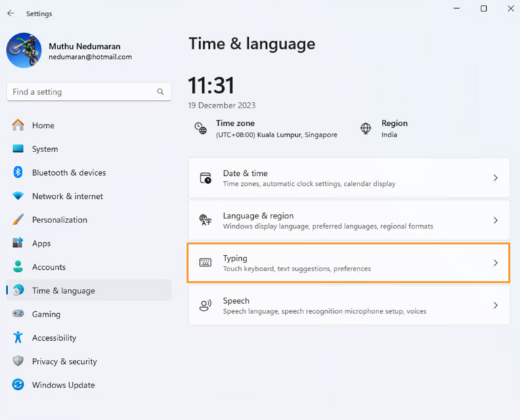This screenshot has height=420, width=520.
Task: Click the Gaming controller icon
Action: (18, 314)
